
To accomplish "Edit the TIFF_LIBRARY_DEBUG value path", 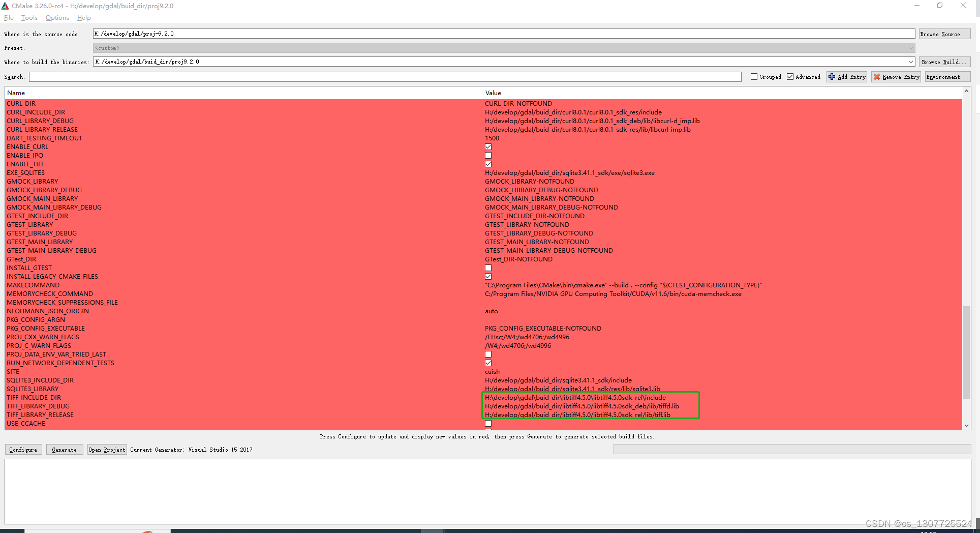I will [581, 406].
